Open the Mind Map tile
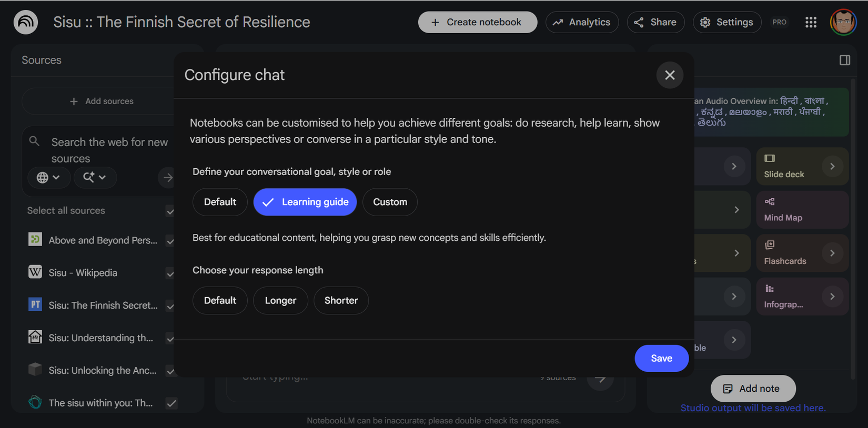Viewport: 868px width, 428px height. tap(802, 210)
